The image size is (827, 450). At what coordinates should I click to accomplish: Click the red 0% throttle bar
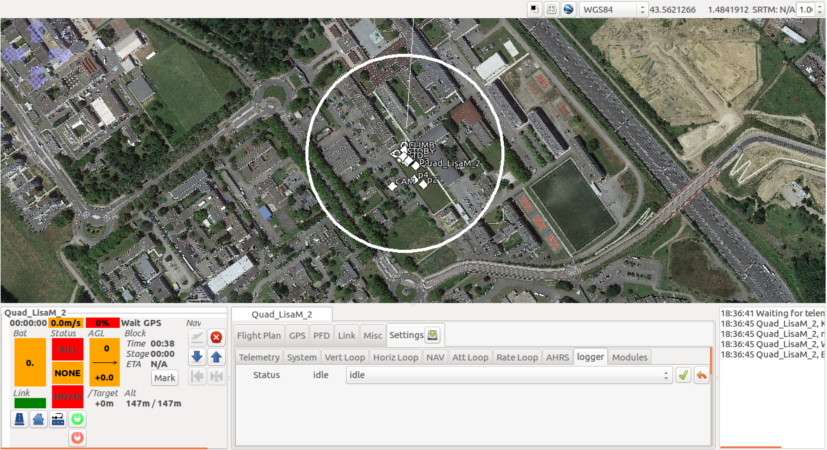(102, 323)
